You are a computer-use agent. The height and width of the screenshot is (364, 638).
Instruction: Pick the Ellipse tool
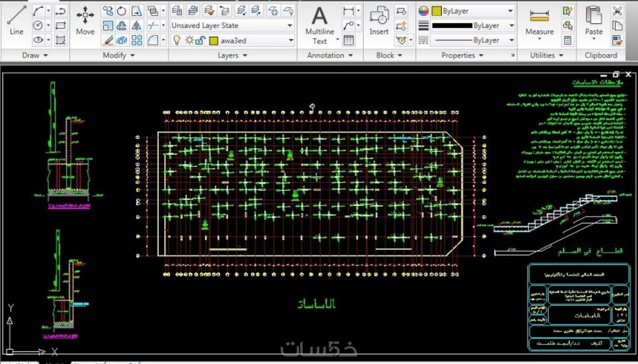point(38,40)
